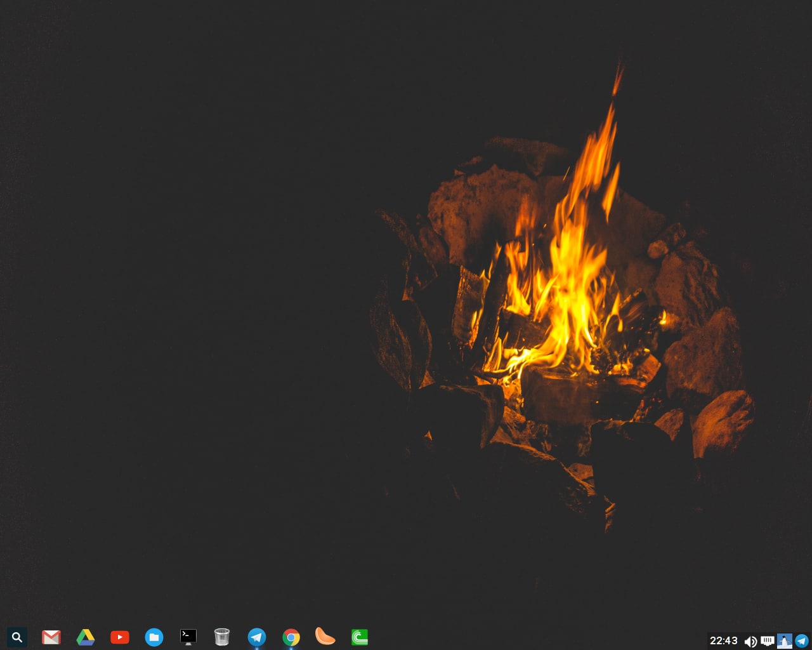Open the wired network status icon

pos(768,641)
